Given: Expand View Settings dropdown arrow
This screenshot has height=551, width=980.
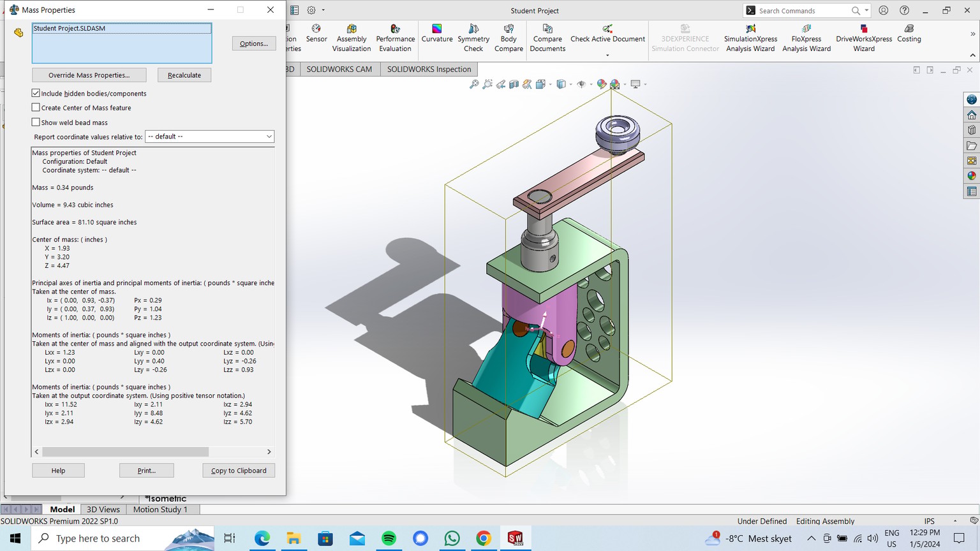Looking at the screenshot, I should [645, 84].
